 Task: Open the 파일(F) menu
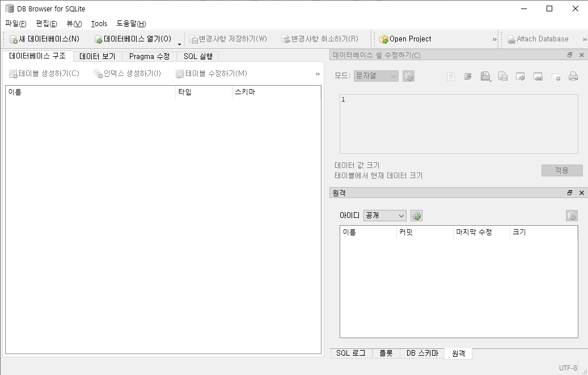(x=16, y=24)
